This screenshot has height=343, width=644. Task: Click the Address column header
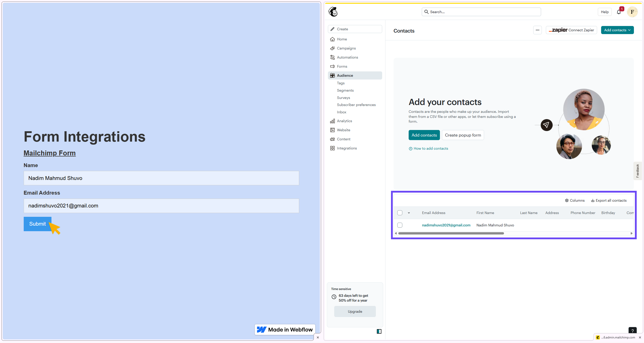[552, 213]
